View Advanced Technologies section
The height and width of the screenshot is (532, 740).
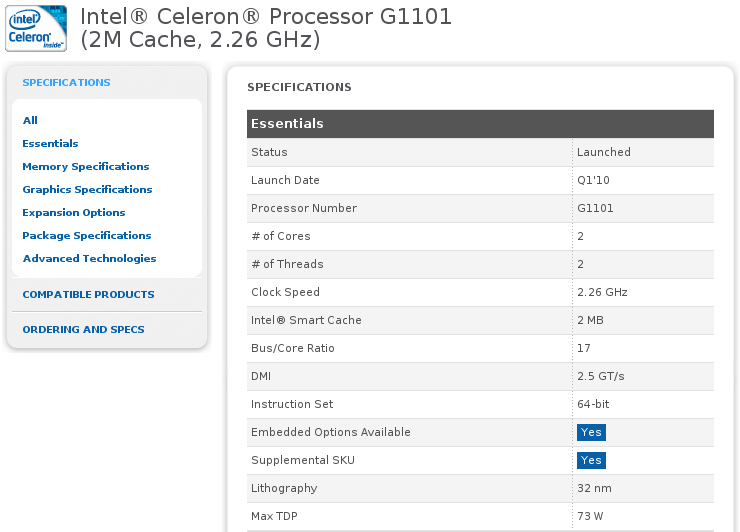click(x=90, y=259)
